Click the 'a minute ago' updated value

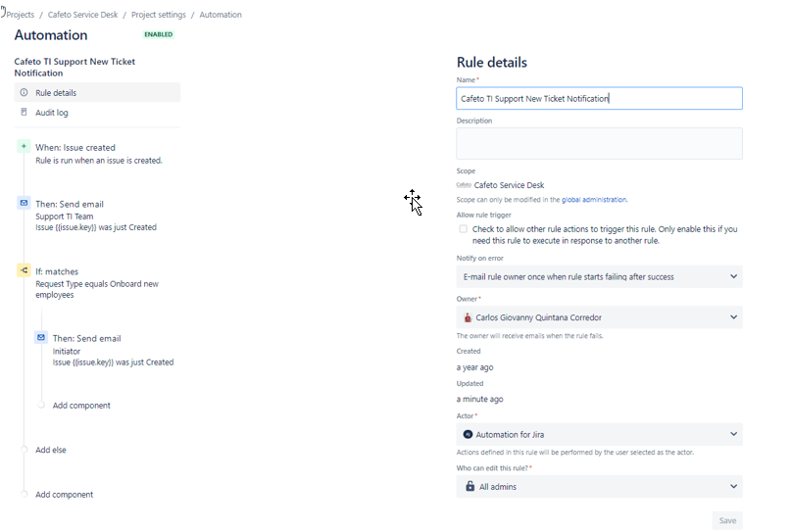479,399
